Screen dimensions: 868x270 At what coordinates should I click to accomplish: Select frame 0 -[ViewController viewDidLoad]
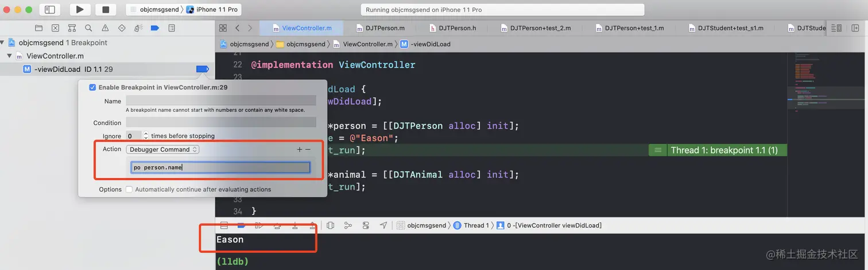click(x=549, y=225)
